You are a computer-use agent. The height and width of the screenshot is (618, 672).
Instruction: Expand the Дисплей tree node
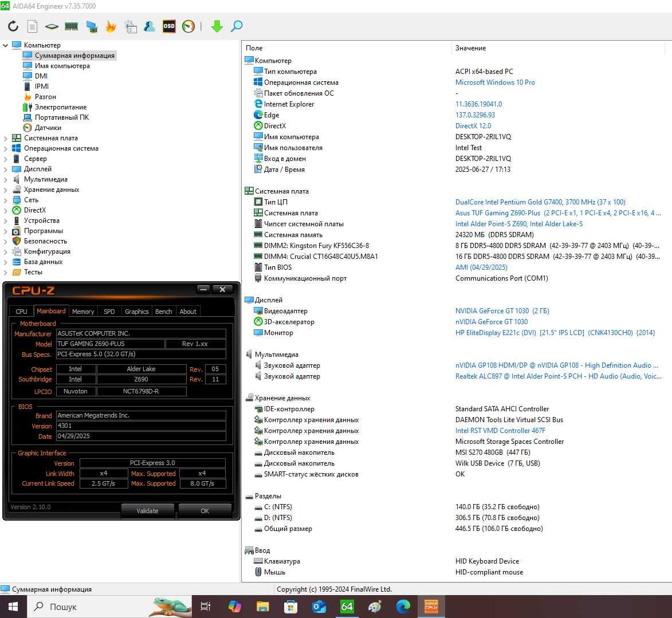[5, 169]
